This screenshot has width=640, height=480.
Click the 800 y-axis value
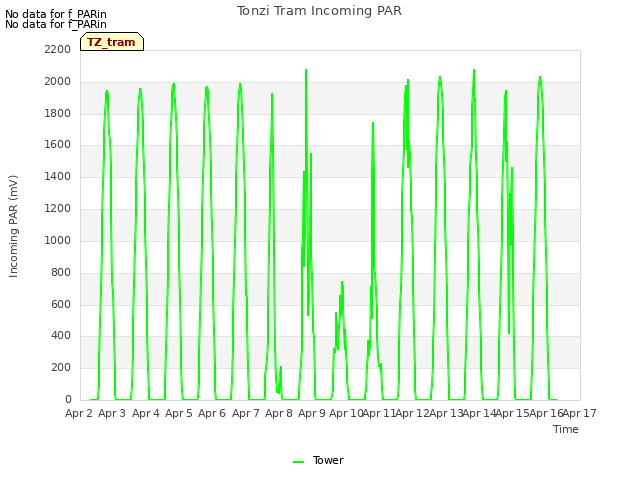pos(61,272)
